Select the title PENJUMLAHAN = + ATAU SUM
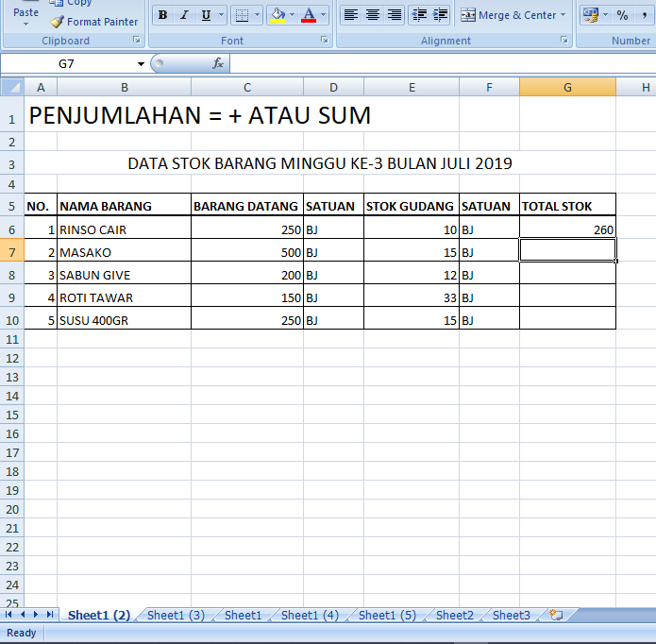The height and width of the screenshot is (644, 656). (x=199, y=115)
